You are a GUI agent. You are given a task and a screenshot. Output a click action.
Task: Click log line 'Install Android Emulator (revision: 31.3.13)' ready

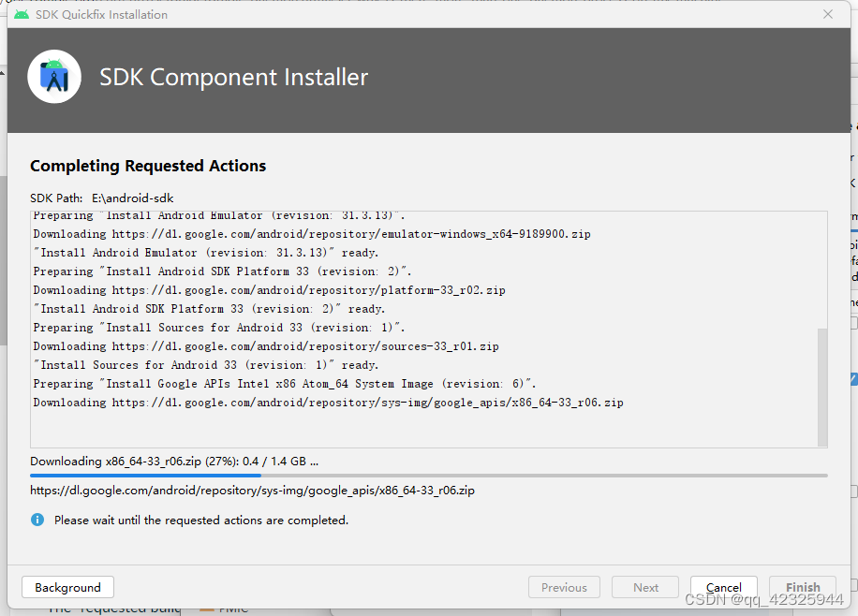pyautogui.click(x=206, y=253)
